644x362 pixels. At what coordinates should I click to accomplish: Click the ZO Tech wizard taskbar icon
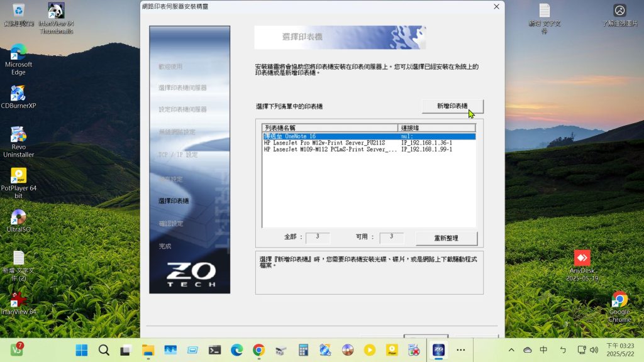click(x=438, y=350)
